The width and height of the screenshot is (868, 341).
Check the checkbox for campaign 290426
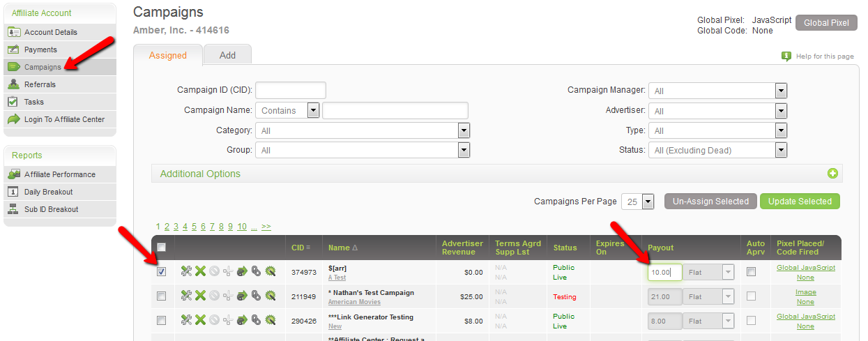pyautogui.click(x=162, y=320)
